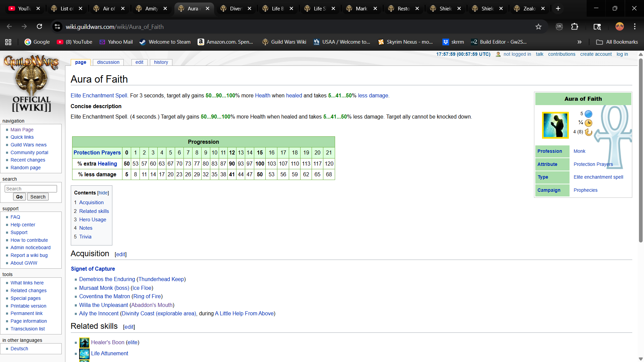
Task: Open the Google bookmark
Action: pyautogui.click(x=37, y=42)
